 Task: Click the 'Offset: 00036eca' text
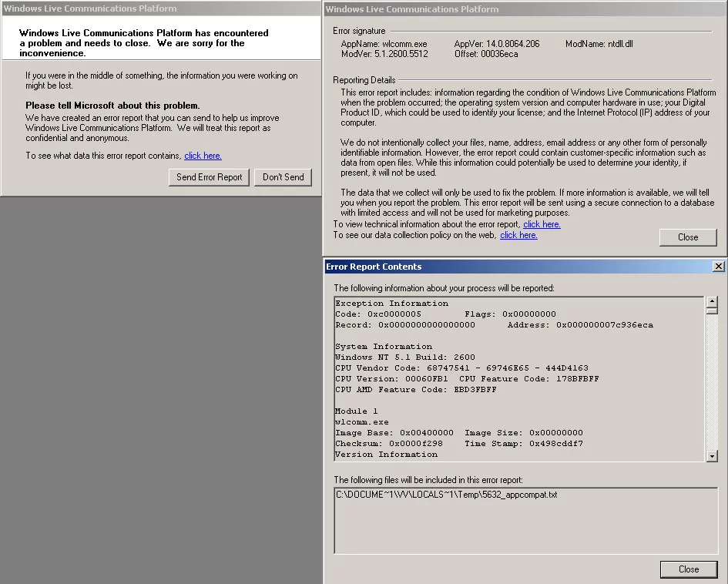pos(486,54)
